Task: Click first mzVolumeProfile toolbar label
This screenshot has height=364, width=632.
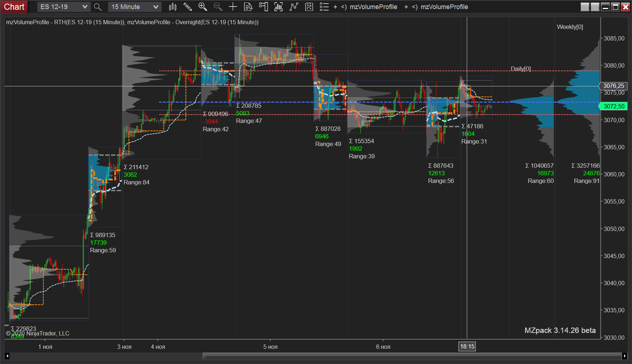Action: click(x=373, y=7)
